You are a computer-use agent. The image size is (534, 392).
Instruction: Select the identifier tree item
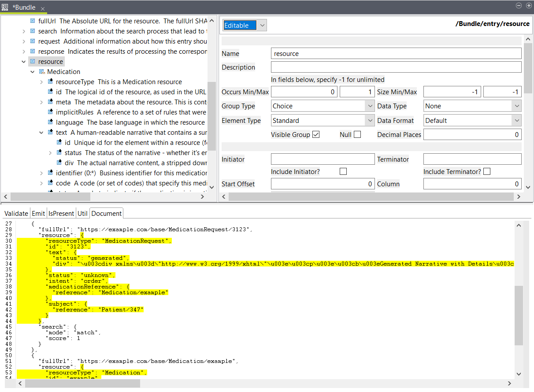point(69,173)
